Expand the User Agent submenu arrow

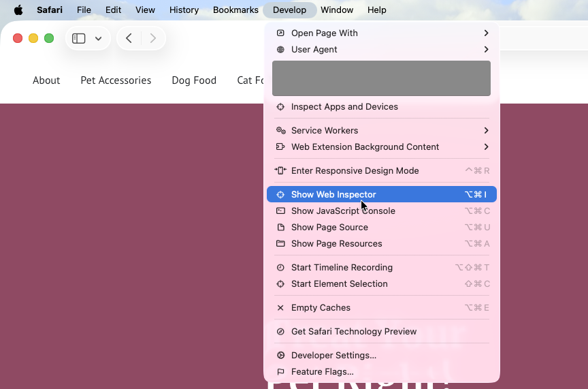[486, 50]
